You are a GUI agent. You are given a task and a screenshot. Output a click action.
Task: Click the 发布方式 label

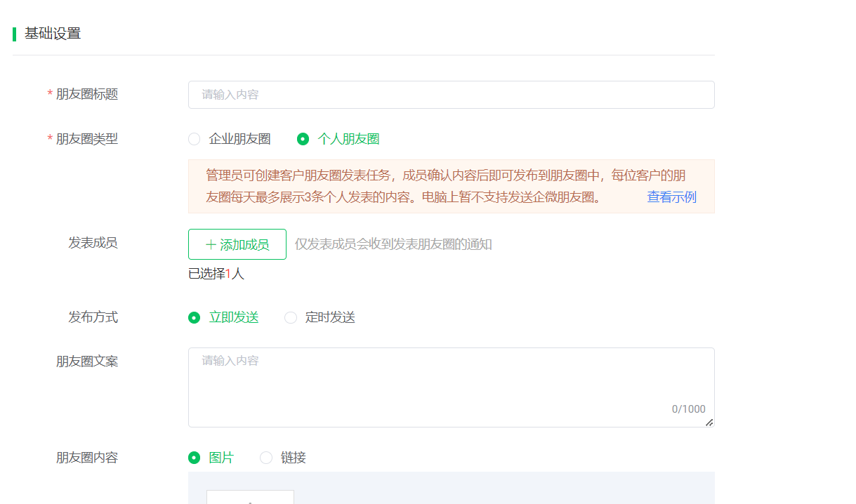93,317
